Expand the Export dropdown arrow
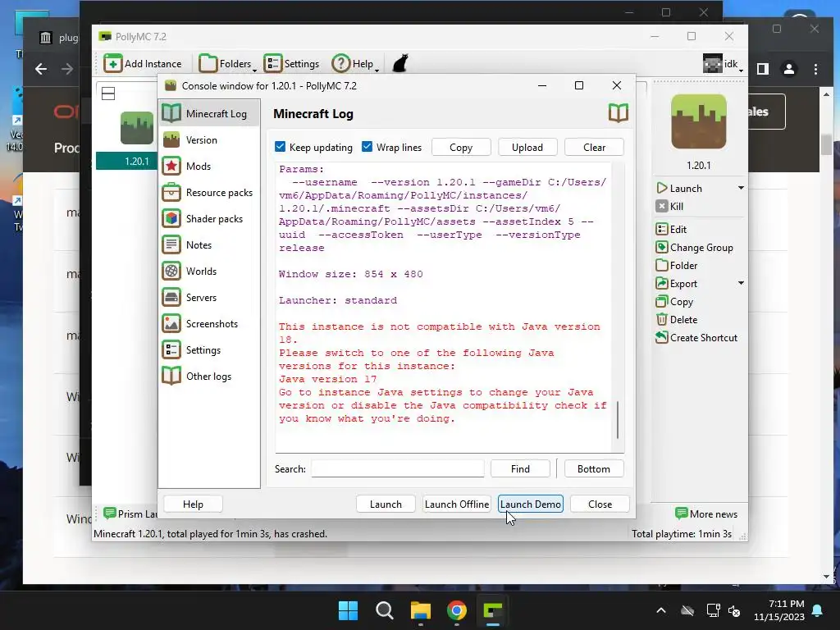The height and width of the screenshot is (630, 840). [741, 283]
